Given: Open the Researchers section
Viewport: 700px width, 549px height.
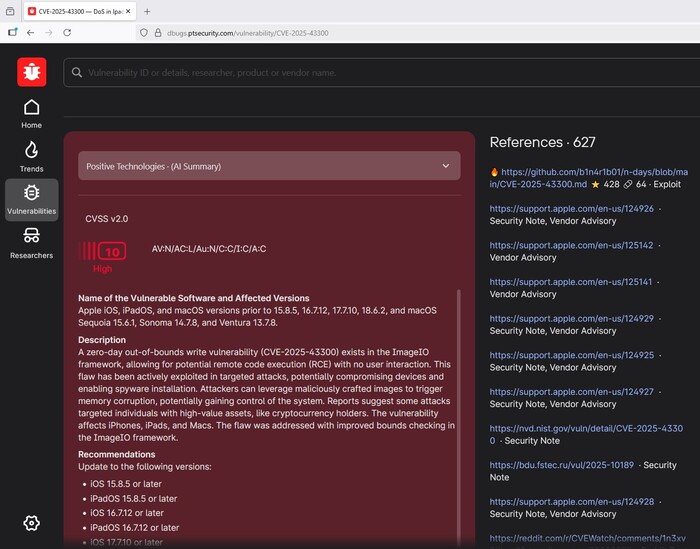Looking at the screenshot, I should [x=31, y=243].
